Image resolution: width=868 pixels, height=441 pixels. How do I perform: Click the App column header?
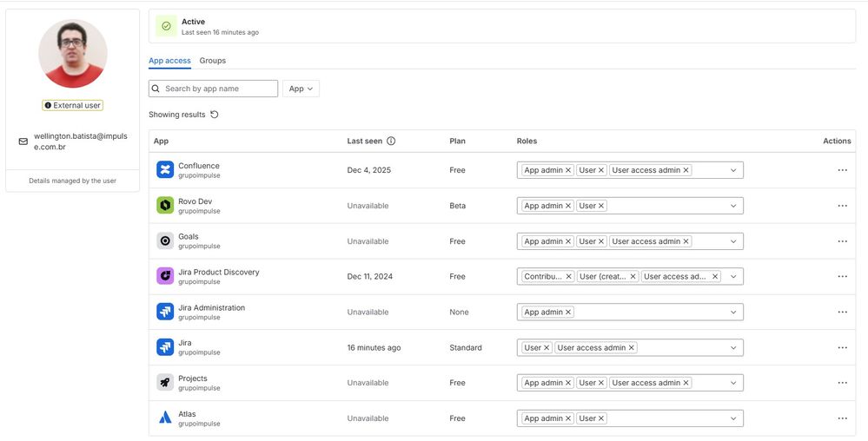[161, 142]
